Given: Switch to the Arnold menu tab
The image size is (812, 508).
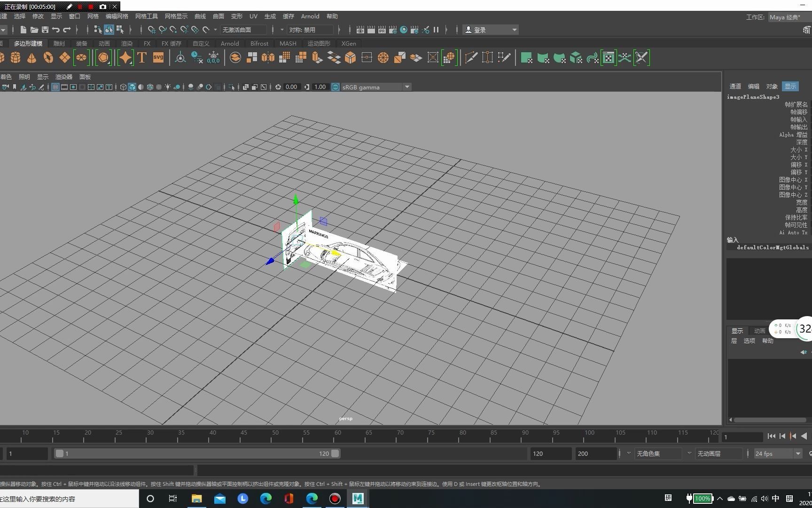Looking at the screenshot, I should 229,43.
